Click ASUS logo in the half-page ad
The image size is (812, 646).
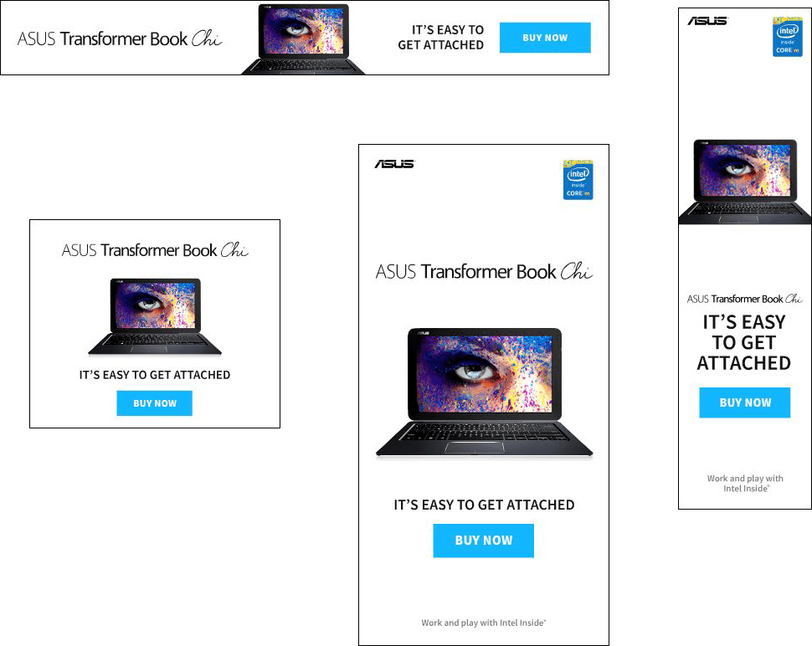[394, 164]
